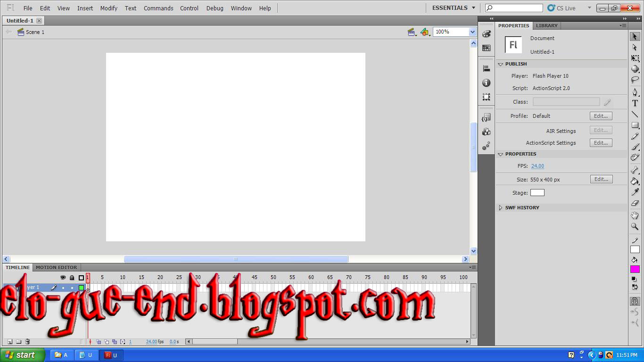This screenshot has height=362, width=644.
Task: Open the Swatches panel grid icon
Action: tap(486, 48)
